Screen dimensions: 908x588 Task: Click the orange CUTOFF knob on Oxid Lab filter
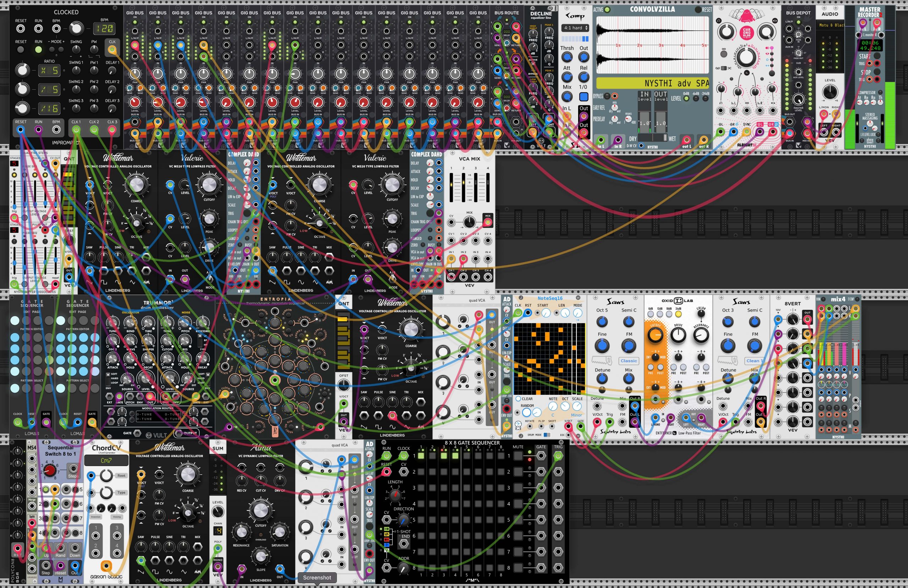pyautogui.click(x=655, y=335)
